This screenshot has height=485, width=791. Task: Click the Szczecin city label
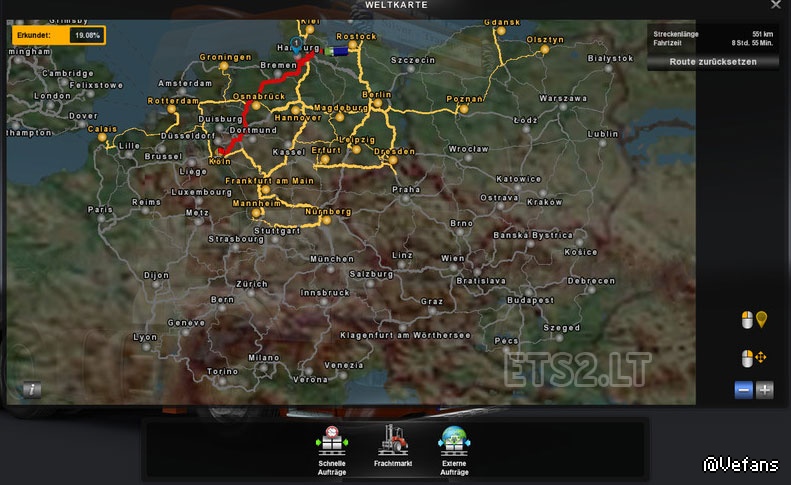(x=413, y=60)
